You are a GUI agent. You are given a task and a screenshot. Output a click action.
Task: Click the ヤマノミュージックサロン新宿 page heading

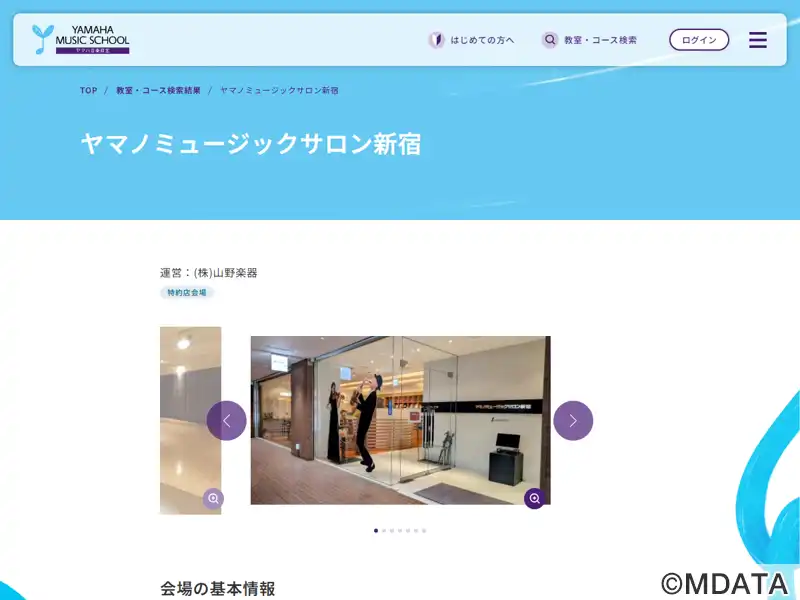(251, 144)
